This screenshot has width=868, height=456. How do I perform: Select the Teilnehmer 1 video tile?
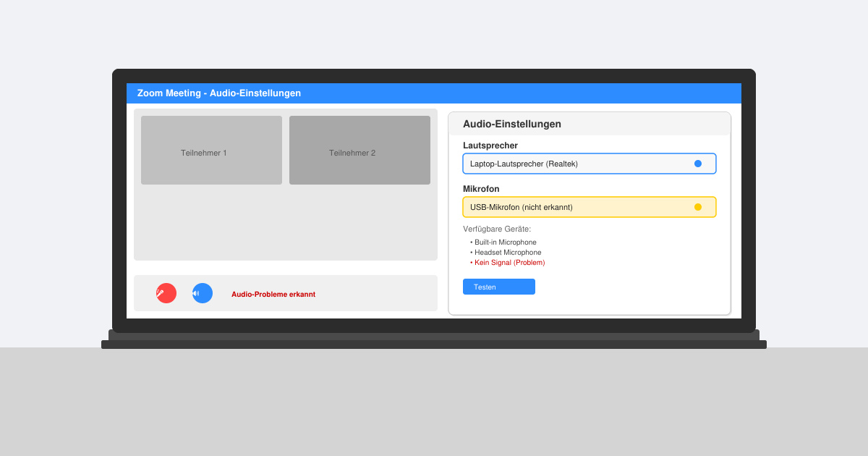click(x=211, y=151)
